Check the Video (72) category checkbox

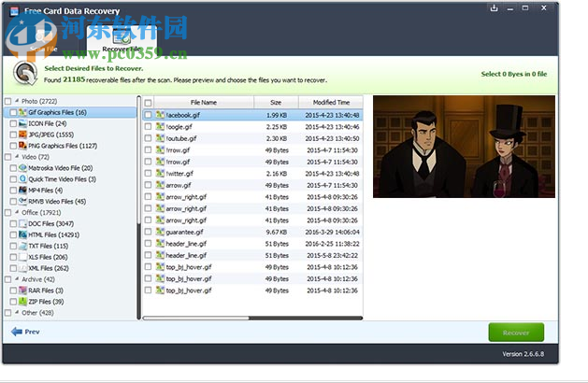pos(7,157)
